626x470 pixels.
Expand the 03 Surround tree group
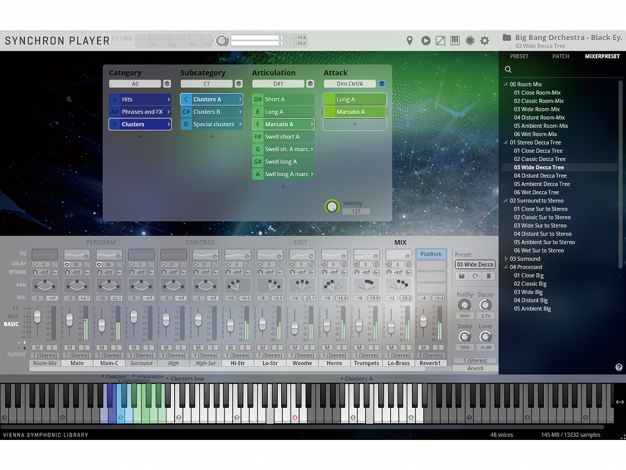click(505, 259)
